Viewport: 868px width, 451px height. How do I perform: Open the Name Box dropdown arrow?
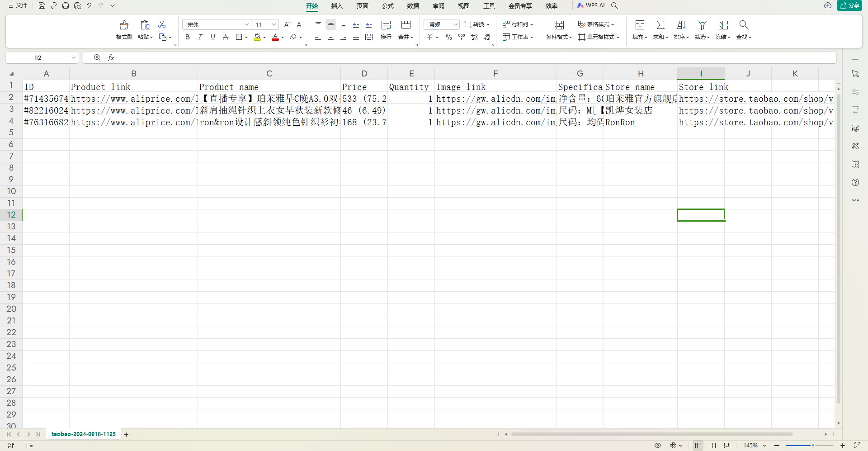(x=74, y=57)
